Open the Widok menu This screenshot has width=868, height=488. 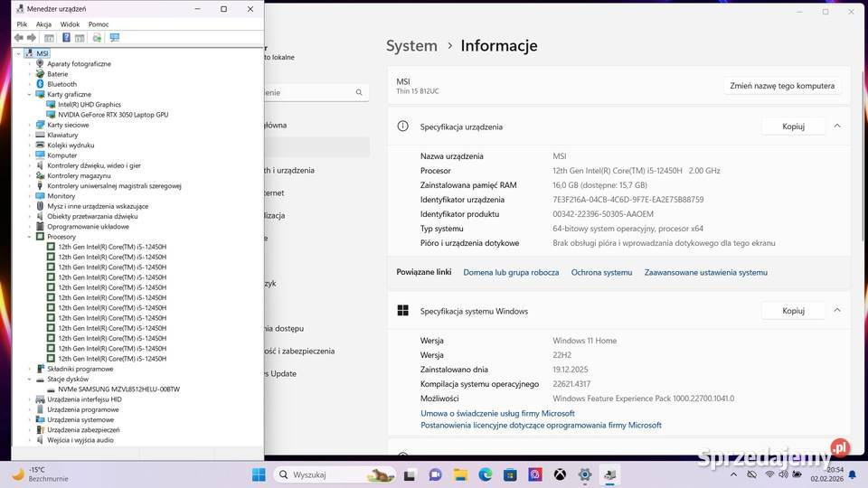tap(70, 24)
